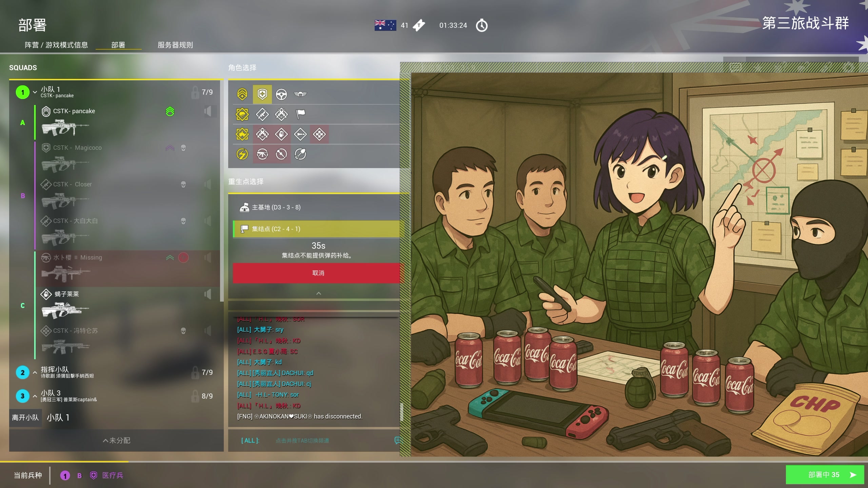
Task: Select the Crewman steering wheel role
Action: (281, 94)
